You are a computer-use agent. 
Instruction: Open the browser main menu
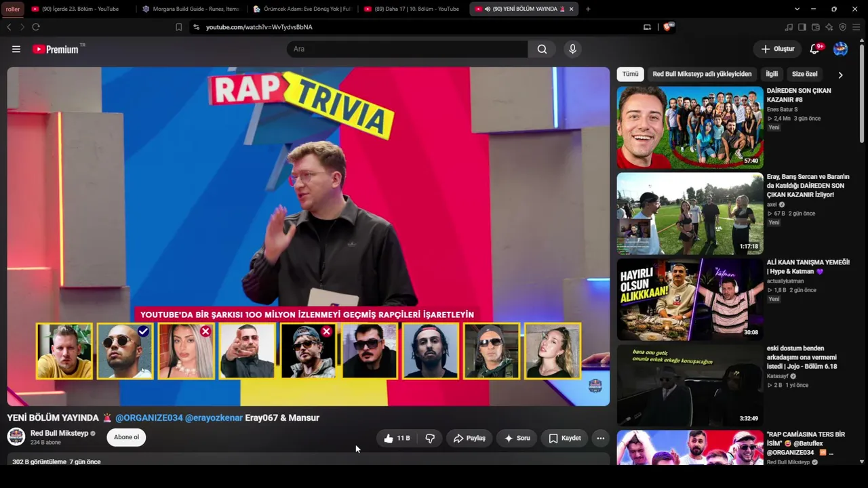[857, 27]
